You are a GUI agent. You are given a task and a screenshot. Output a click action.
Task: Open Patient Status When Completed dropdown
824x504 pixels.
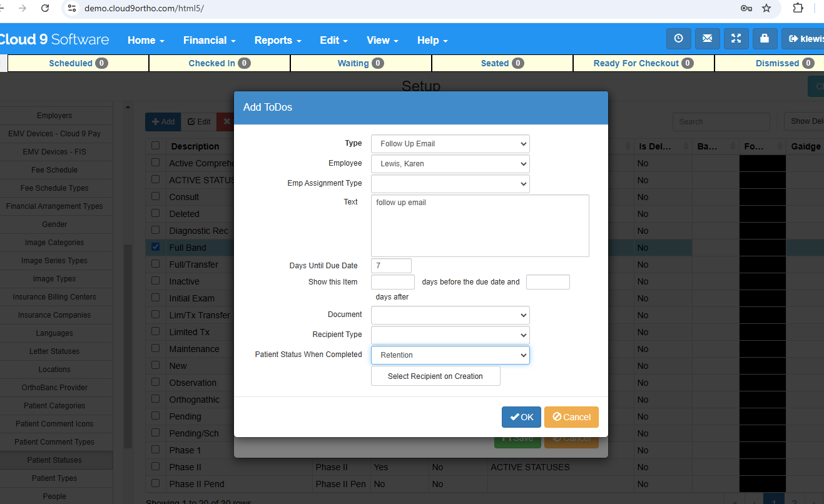coord(450,355)
